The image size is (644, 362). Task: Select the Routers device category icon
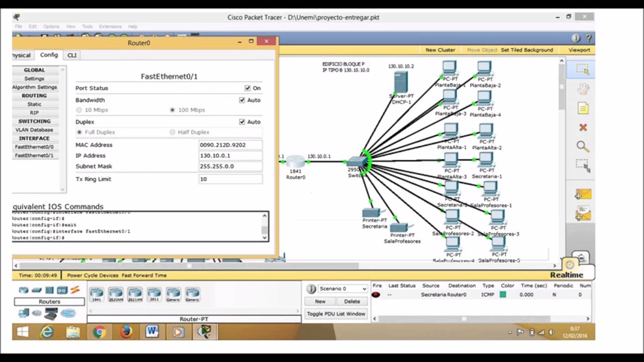[x=24, y=290]
